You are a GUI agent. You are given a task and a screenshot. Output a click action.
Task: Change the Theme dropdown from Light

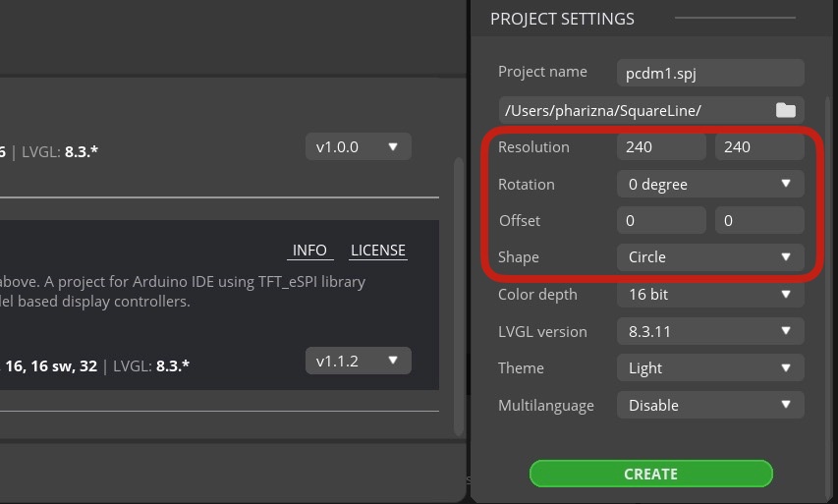(710, 367)
